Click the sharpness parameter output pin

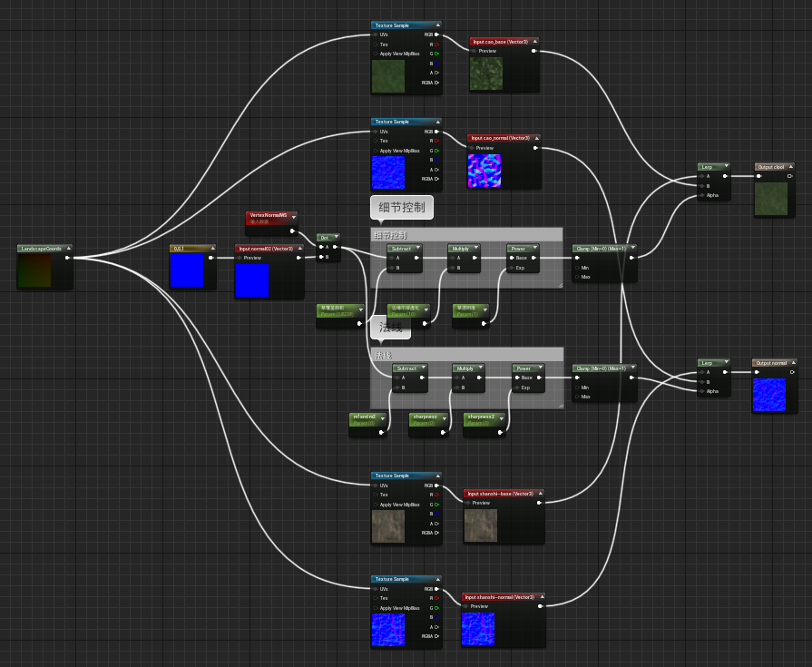click(x=443, y=432)
